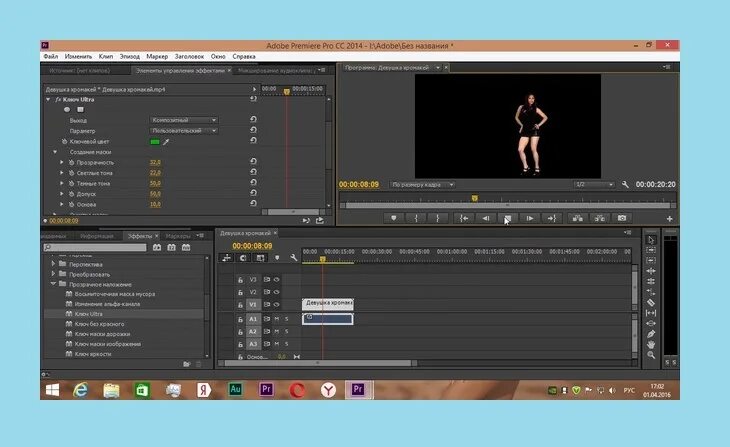Click Add Marker in program monitor

(394, 218)
